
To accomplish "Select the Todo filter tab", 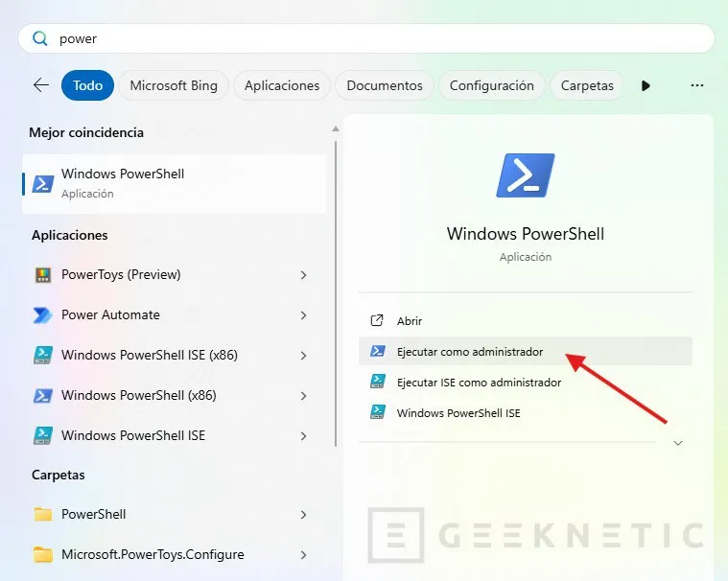I will coord(87,85).
